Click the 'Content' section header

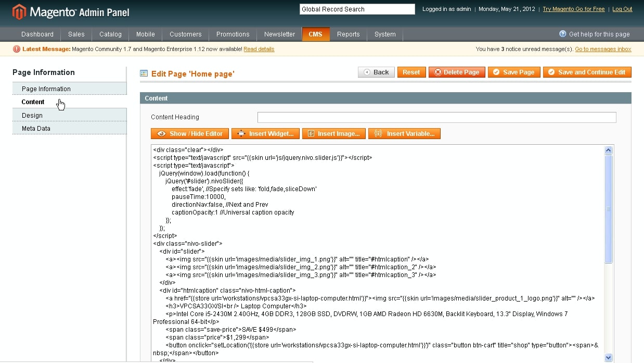click(385, 98)
